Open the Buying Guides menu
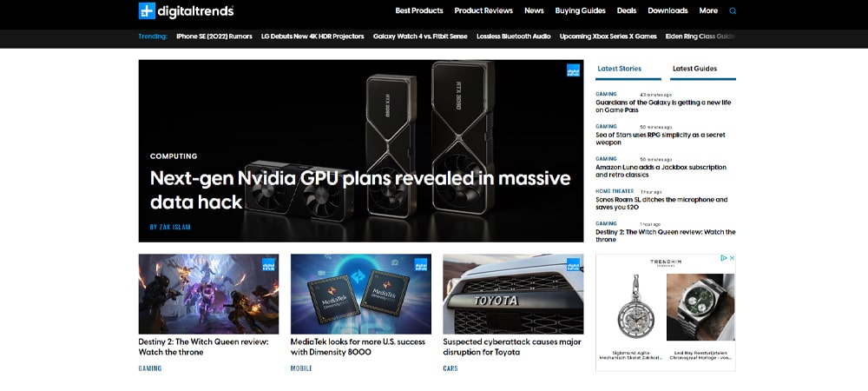Image resolution: width=868 pixels, height=391 pixels. [580, 10]
